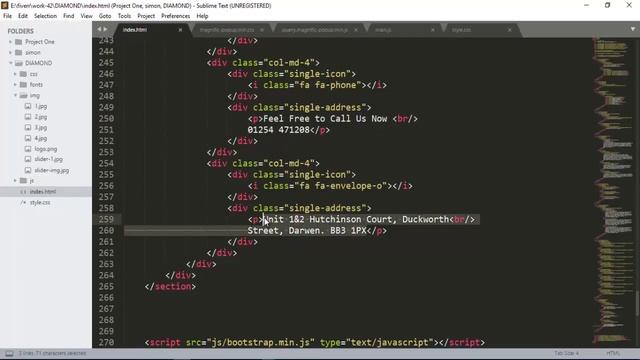Image resolution: width=640 pixels, height=360 pixels.
Task: Click the FOLDERS sidebar heading
Action: 20,31
